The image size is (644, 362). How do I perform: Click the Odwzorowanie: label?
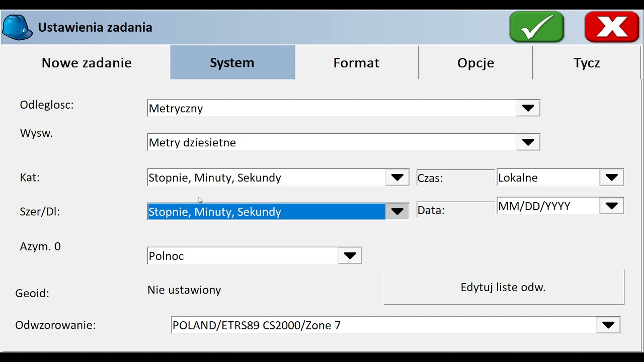click(55, 325)
